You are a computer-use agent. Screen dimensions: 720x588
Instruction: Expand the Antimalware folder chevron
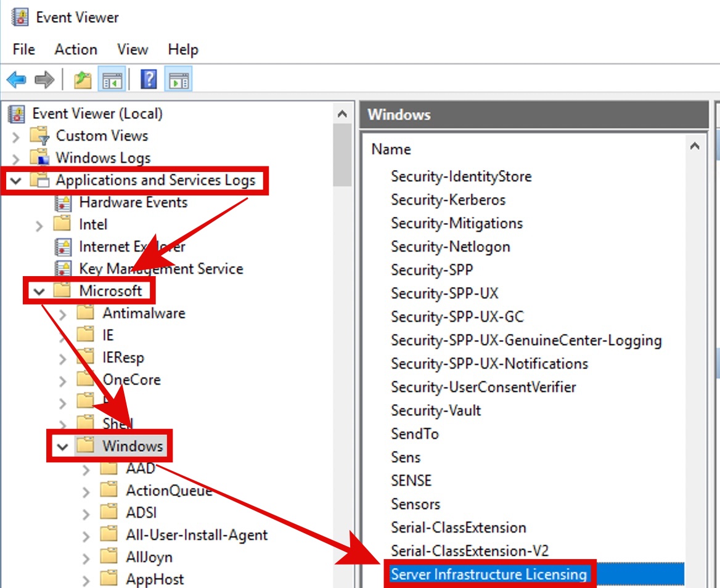point(62,314)
